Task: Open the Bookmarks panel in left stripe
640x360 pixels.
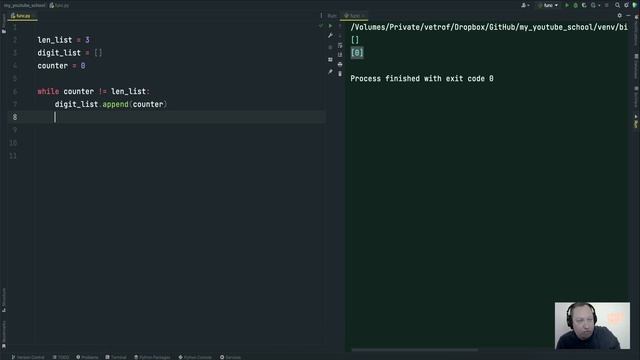Action: click(4, 335)
